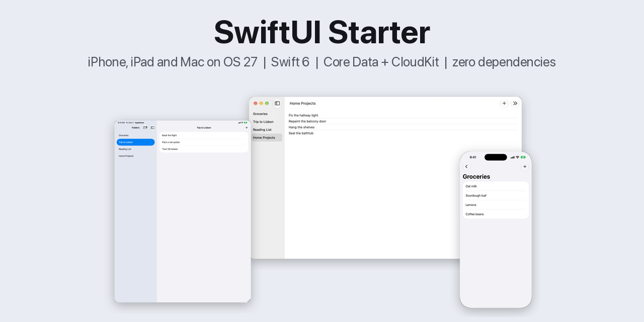Click the 'Groceries' heading on the iPhone
The image size is (644, 322).
476,177
